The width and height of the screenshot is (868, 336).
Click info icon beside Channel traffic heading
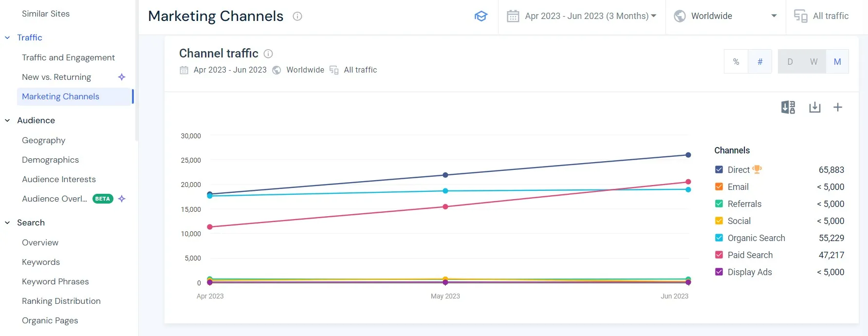268,54
